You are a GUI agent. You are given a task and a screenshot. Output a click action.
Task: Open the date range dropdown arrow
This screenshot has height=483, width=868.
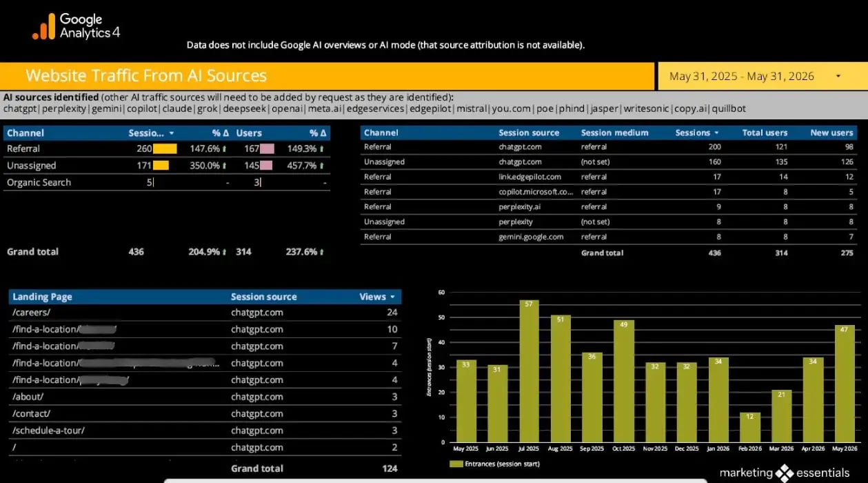click(838, 76)
